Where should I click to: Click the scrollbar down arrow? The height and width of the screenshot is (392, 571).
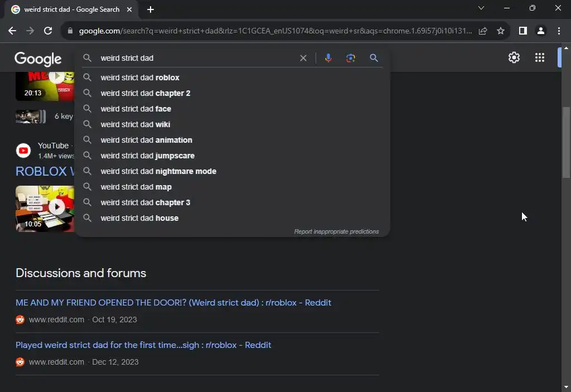[566, 387]
